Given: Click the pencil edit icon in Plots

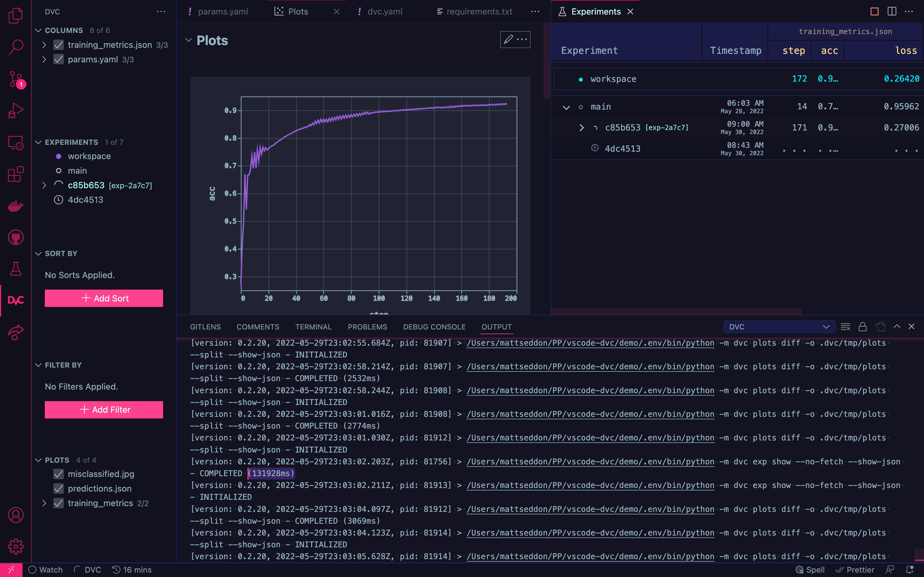Looking at the screenshot, I should (x=508, y=39).
